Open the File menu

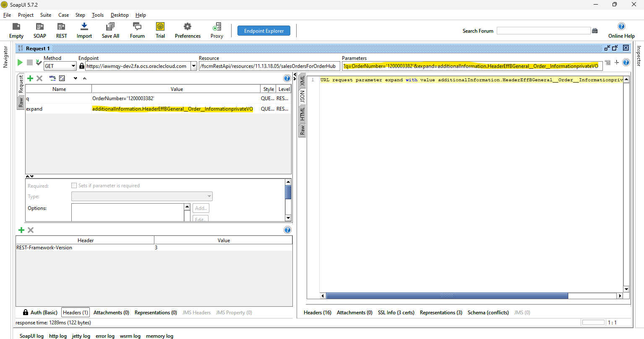coord(7,15)
